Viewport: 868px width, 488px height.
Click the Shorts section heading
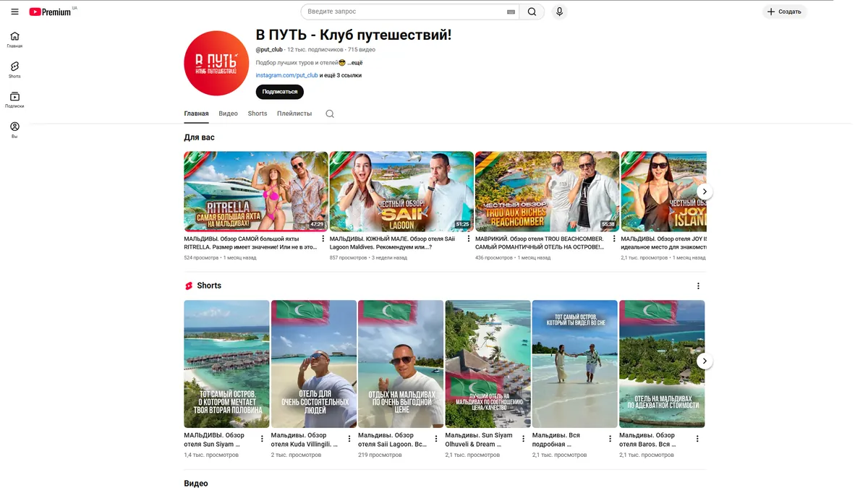click(x=209, y=286)
